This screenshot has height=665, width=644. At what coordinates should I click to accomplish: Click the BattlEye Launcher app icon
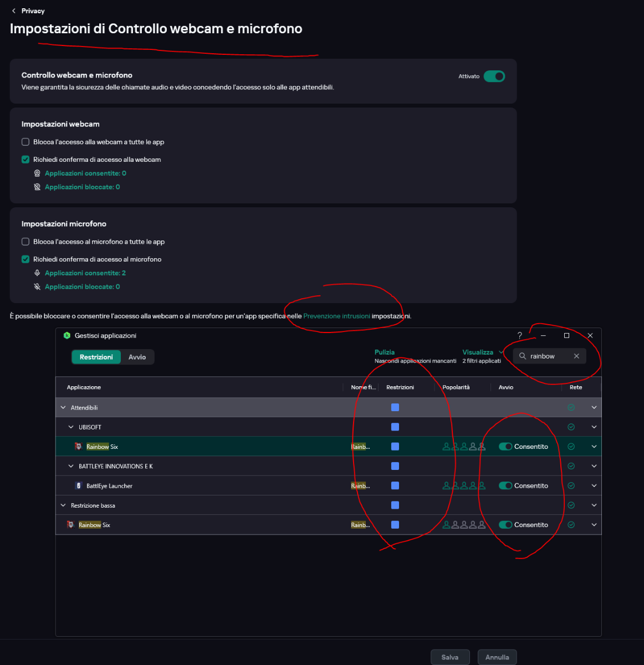(78, 486)
